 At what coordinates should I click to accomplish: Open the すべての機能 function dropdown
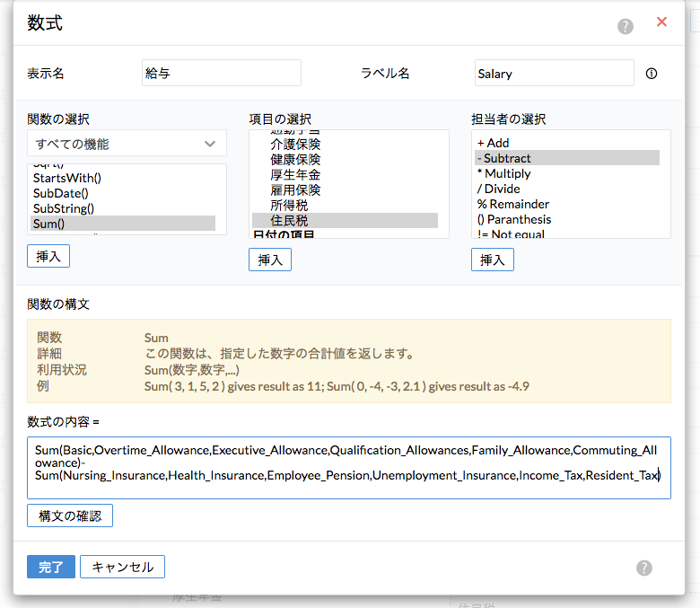coord(127,144)
